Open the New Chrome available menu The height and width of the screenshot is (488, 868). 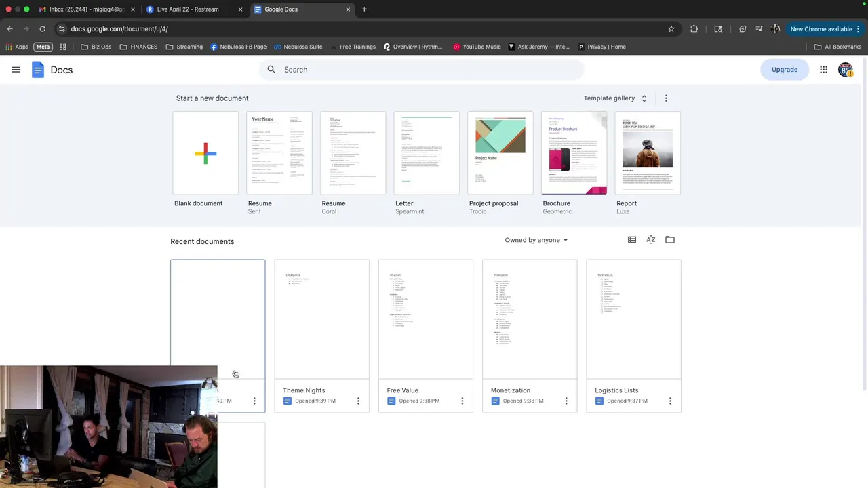(825, 29)
